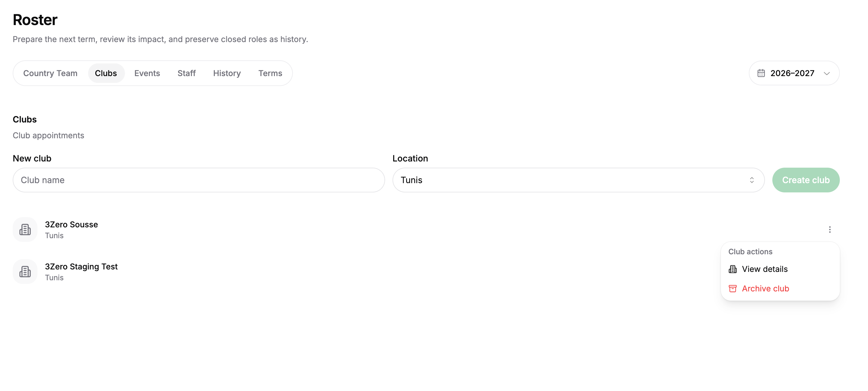Focus the Club name input field
The width and height of the screenshot is (868, 391).
tap(199, 180)
